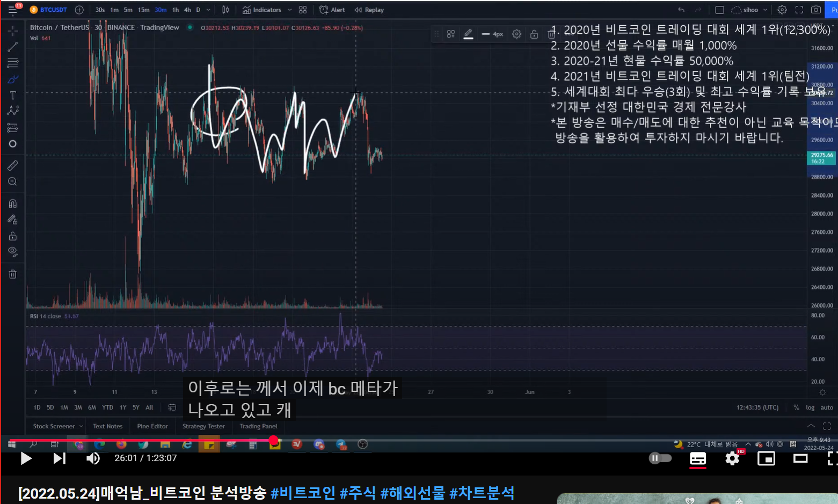Expand the timeframe dropdown arrow
Screen dimensions: 838x504
208,10
